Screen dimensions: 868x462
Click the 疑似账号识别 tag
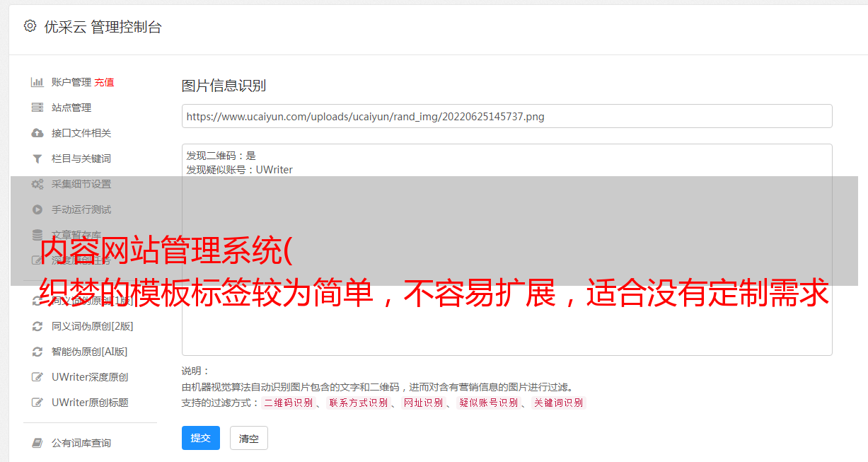pyautogui.click(x=489, y=403)
